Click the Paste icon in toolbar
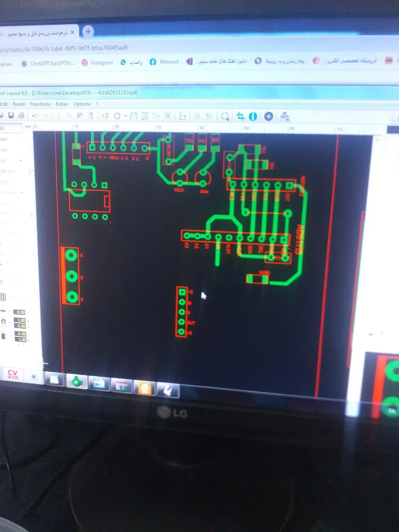399x532 pixels. tap(80, 115)
